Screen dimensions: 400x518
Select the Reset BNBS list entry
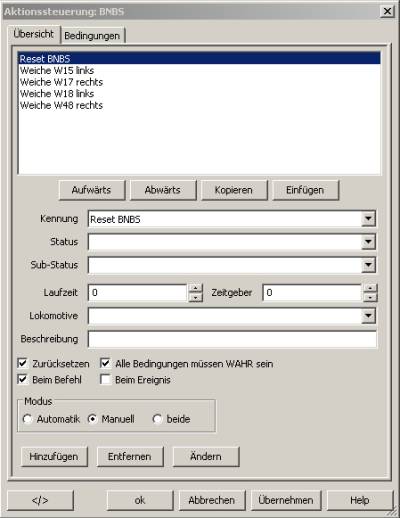point(199,59)
